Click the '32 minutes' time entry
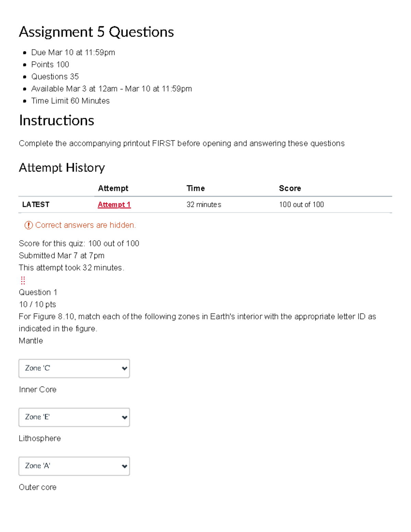The width and height of the screenshot is (411, 532). (204, 205)
